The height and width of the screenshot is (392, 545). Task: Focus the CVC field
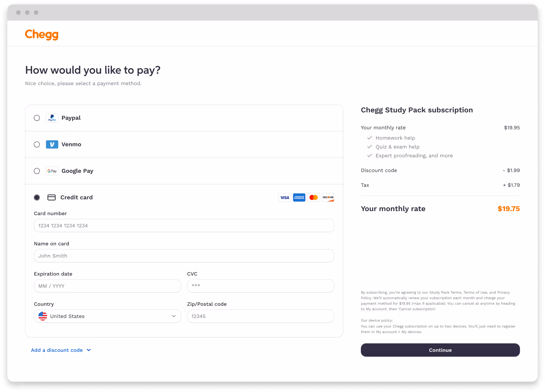tap(261, 286)
